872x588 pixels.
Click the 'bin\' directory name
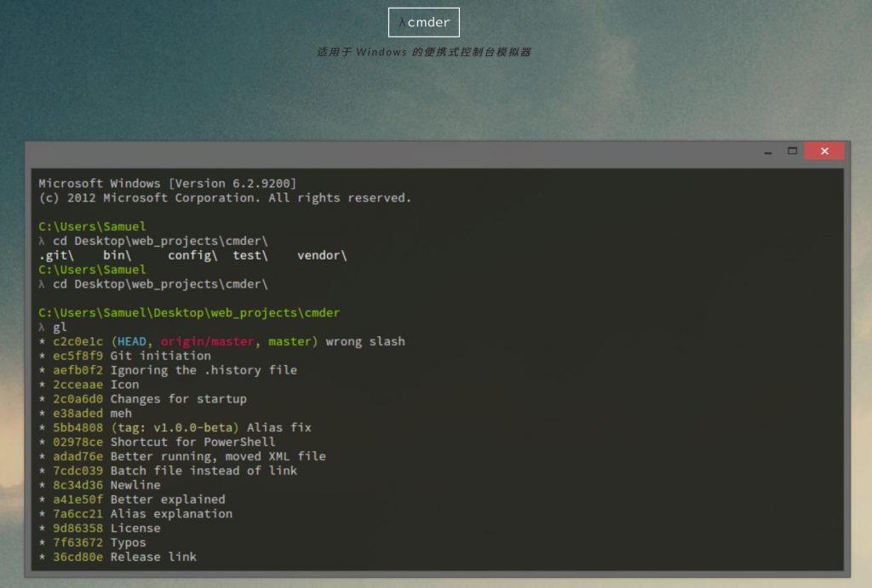(118, 255)
